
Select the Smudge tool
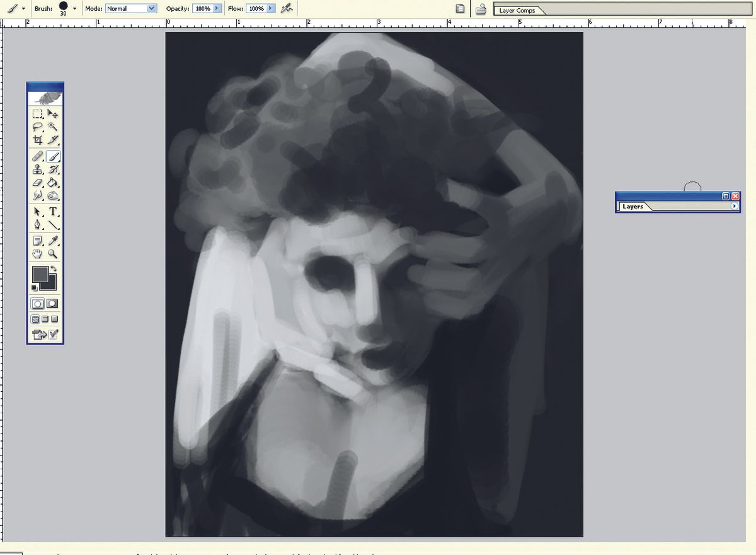tap(38, 195)
